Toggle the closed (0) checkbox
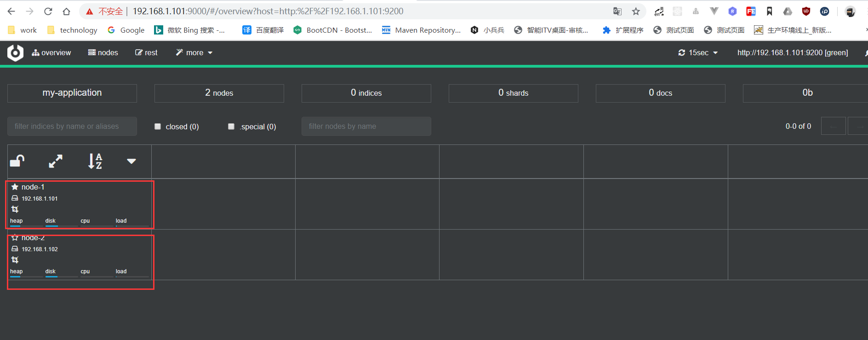The width and height of the screenshot is (868, 340). coord(158,127)
